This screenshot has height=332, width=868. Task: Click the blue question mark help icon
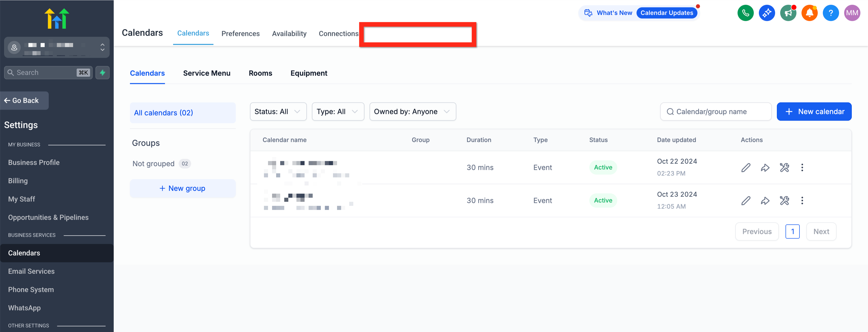[x=831, y=13]
